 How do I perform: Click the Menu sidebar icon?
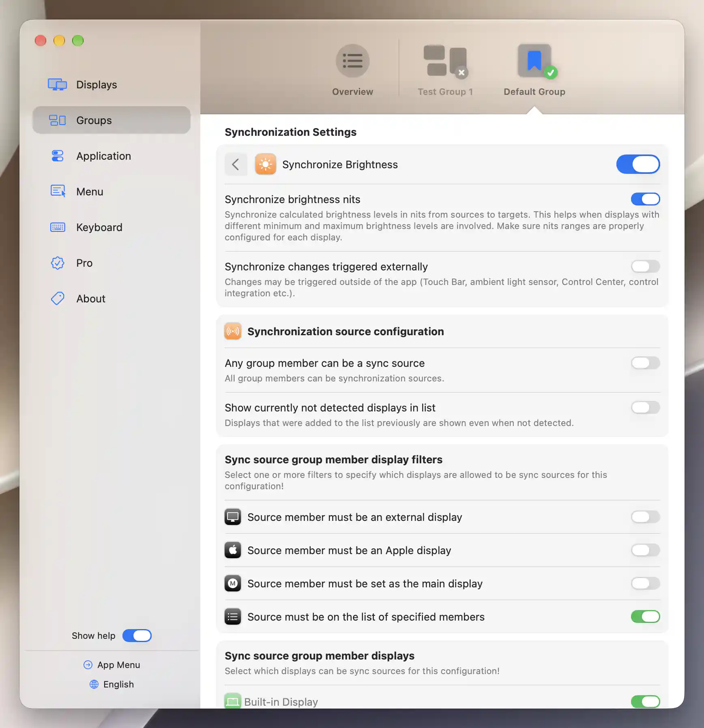58,191
